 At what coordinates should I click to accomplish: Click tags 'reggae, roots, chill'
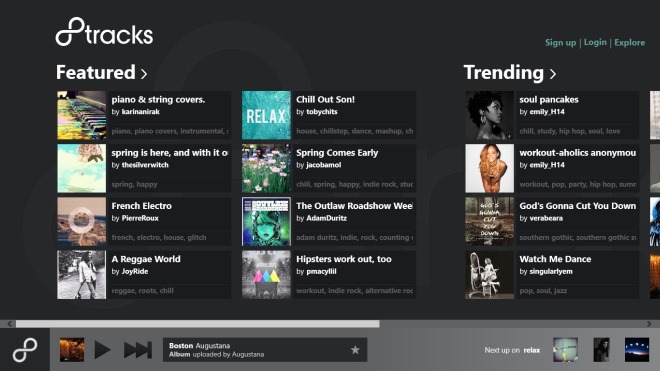tap(142, 291)
